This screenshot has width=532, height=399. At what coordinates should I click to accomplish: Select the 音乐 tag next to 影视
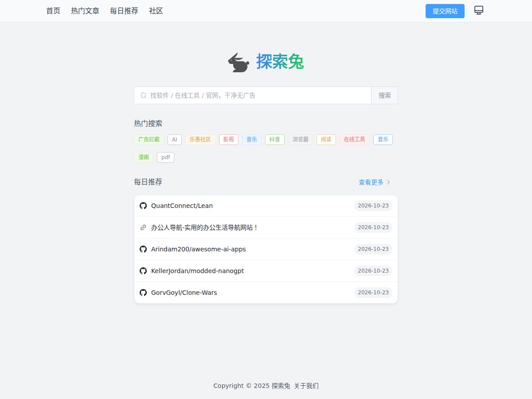click(x=252, y=139)
